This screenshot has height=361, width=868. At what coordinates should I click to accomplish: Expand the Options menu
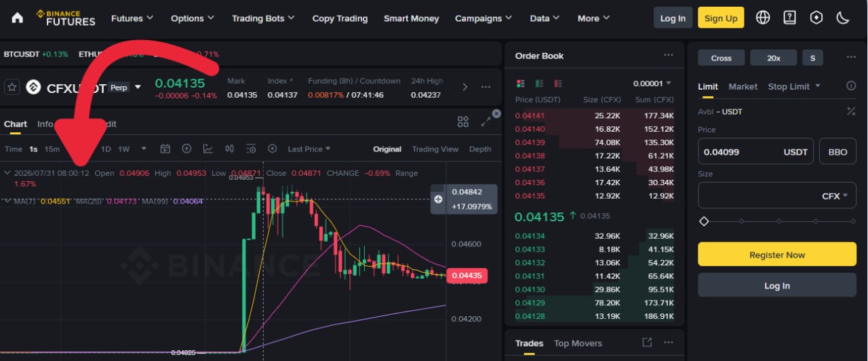click(x=193, y=18)
